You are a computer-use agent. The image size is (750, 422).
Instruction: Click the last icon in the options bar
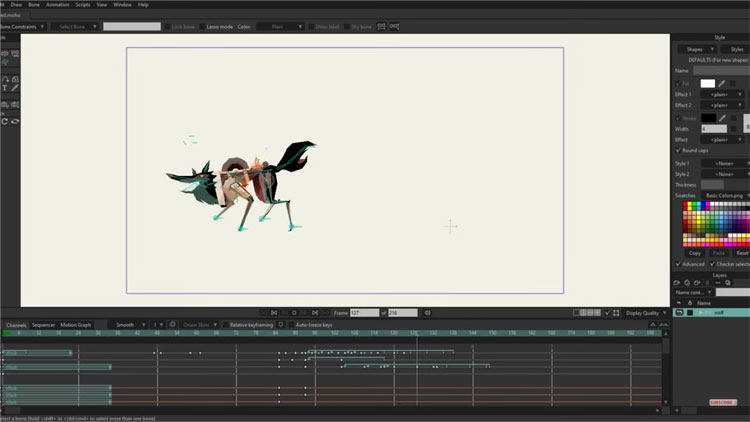click(x=394, y=27)
